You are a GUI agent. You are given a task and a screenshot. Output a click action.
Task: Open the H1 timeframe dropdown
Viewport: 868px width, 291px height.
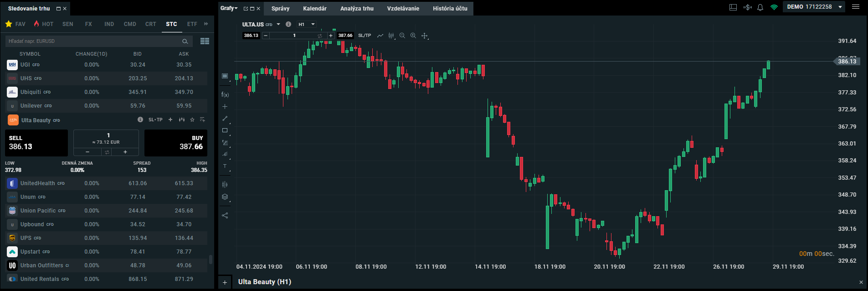click(x=306, y=25)
